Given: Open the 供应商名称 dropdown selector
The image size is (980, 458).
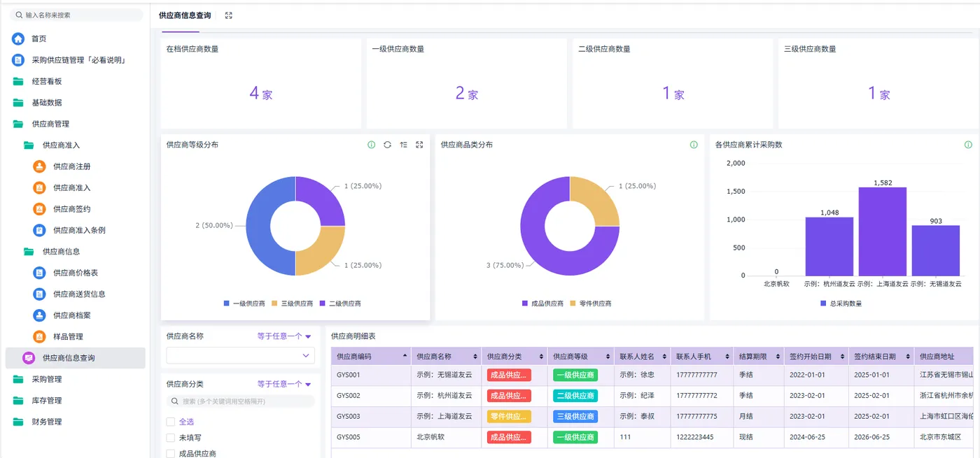Looking at the screenshot, I should click(x=240, y=355).
